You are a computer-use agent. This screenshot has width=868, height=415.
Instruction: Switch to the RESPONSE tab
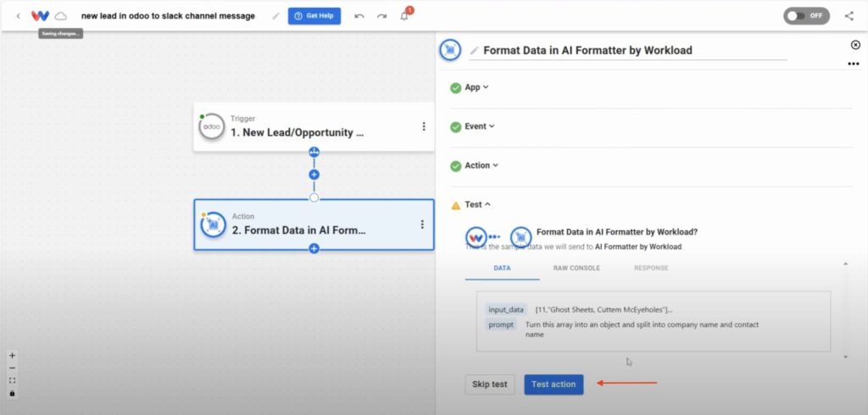[x=651, y=268]
